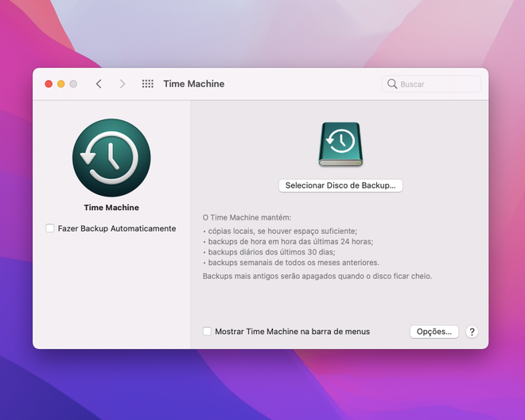Open Selecionar Disco de Backup
This screenshot has width=525, height=420.
(x=340, y=185)
